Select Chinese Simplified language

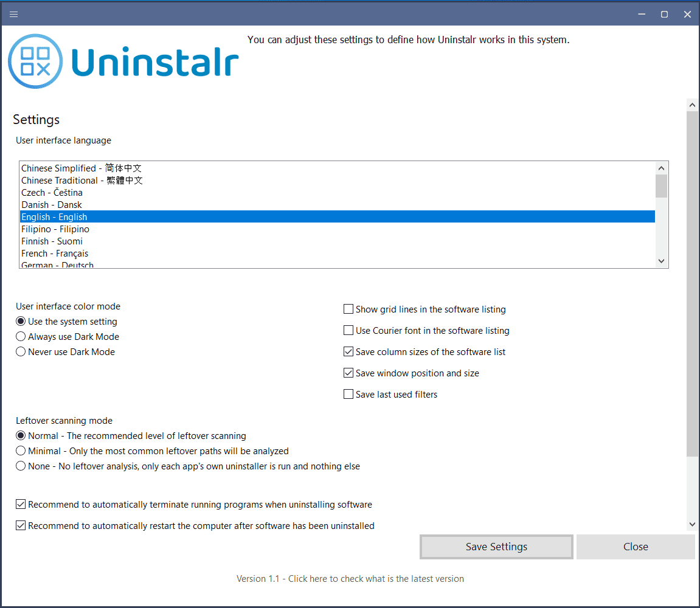point(337,168)
